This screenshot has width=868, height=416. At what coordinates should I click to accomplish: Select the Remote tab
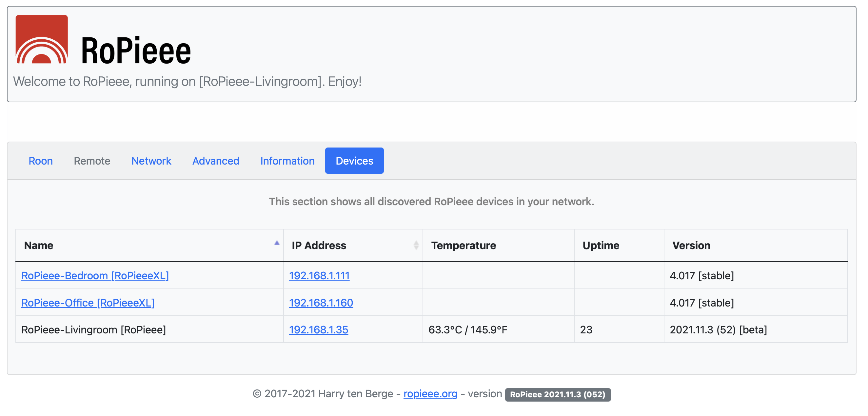click(x=92, y=161)
